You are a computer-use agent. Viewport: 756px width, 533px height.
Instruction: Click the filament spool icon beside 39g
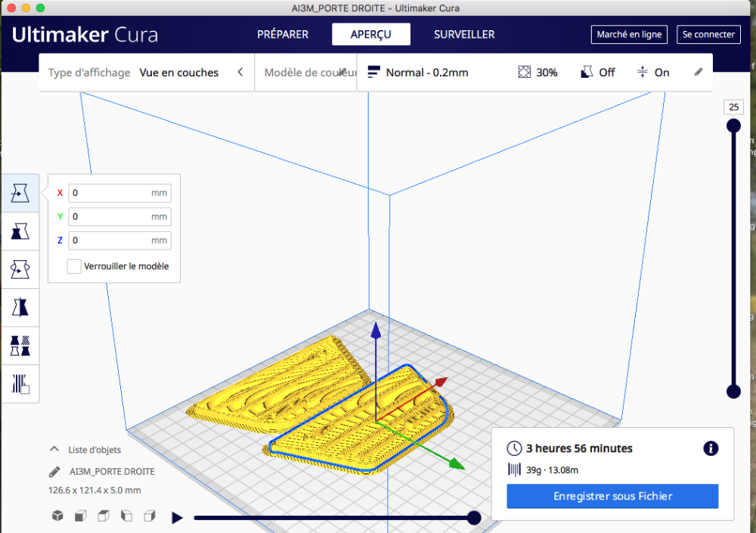pos(514,469)
